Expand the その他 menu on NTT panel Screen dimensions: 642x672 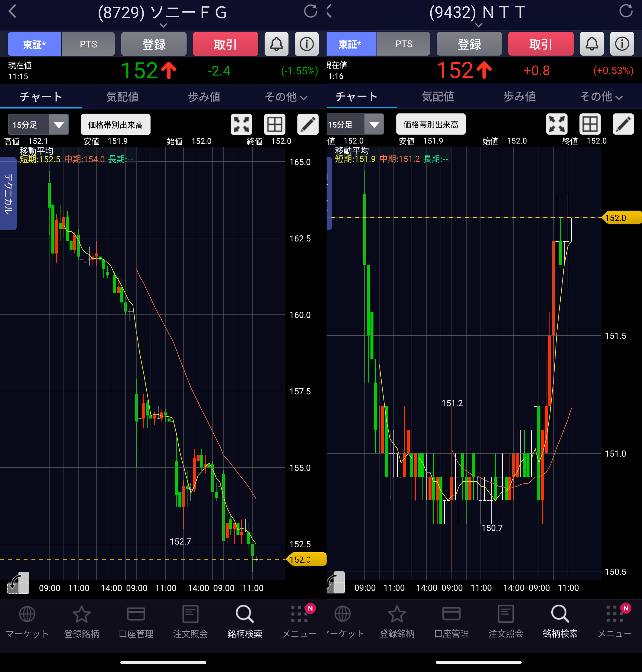pos(601,97)
